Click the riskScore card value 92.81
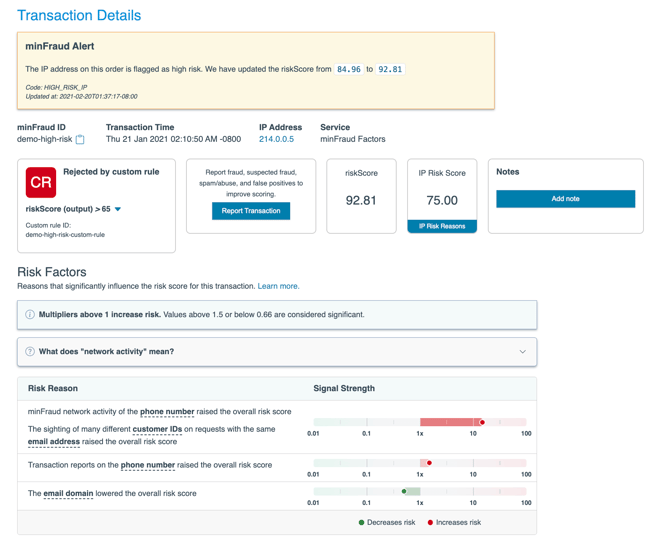670x540 pixels. click(x=361, y=200)
